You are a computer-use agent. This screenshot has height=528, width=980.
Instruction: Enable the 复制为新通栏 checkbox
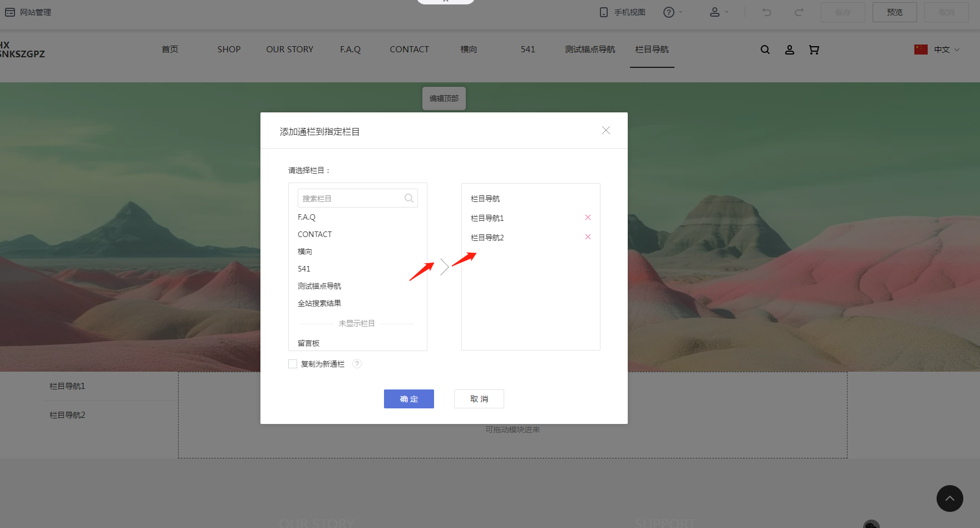click(x=293, y=364)
